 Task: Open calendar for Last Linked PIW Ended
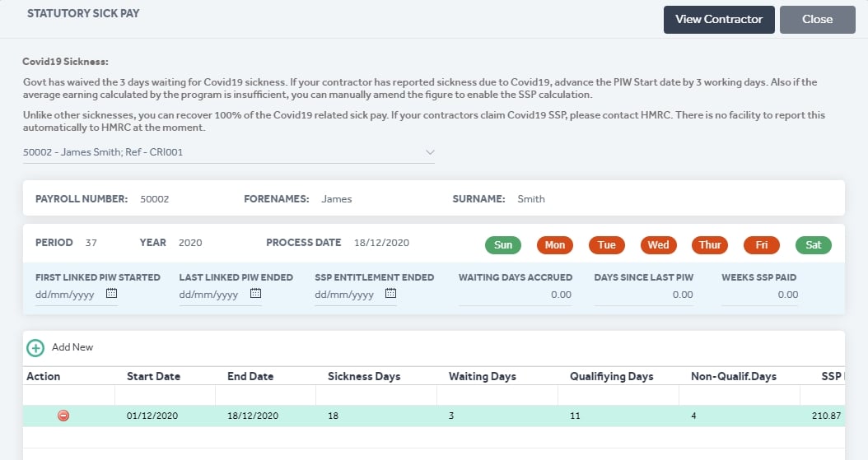click(x=255, y=294)
